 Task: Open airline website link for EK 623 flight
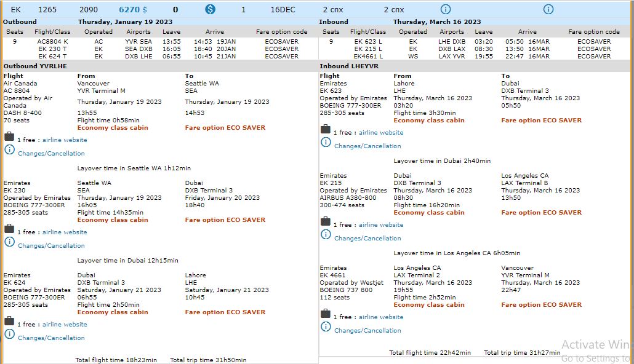click(381, 133)
